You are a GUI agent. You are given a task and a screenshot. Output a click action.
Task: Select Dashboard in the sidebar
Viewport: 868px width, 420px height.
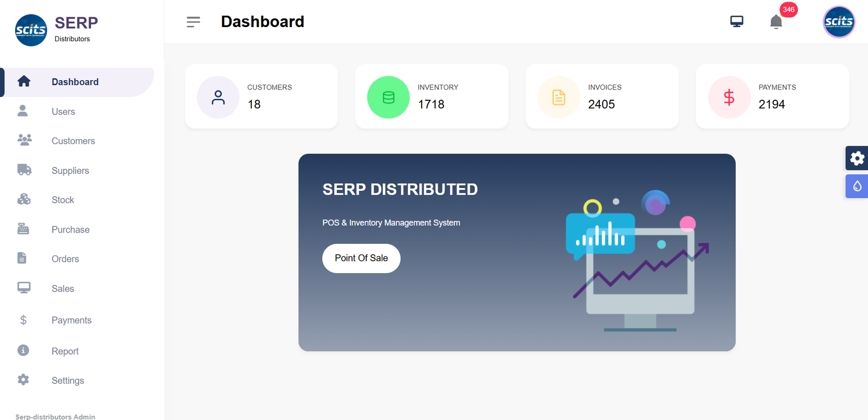point(75,82)
